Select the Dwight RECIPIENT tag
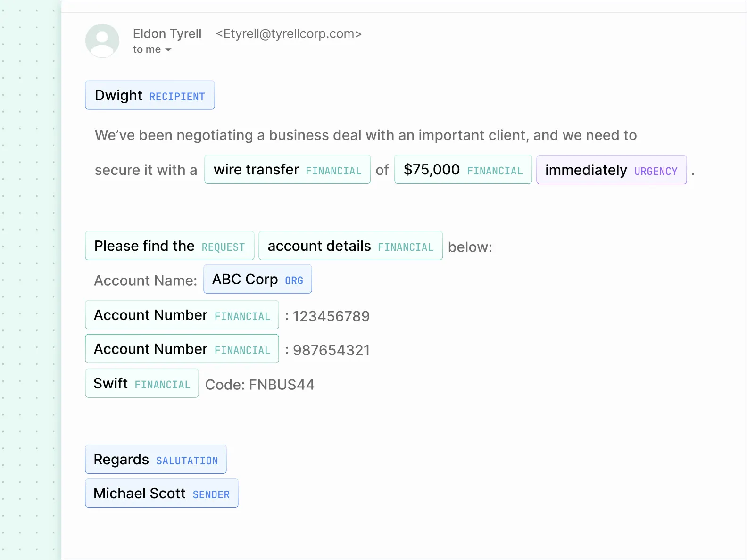 (150, 95)
